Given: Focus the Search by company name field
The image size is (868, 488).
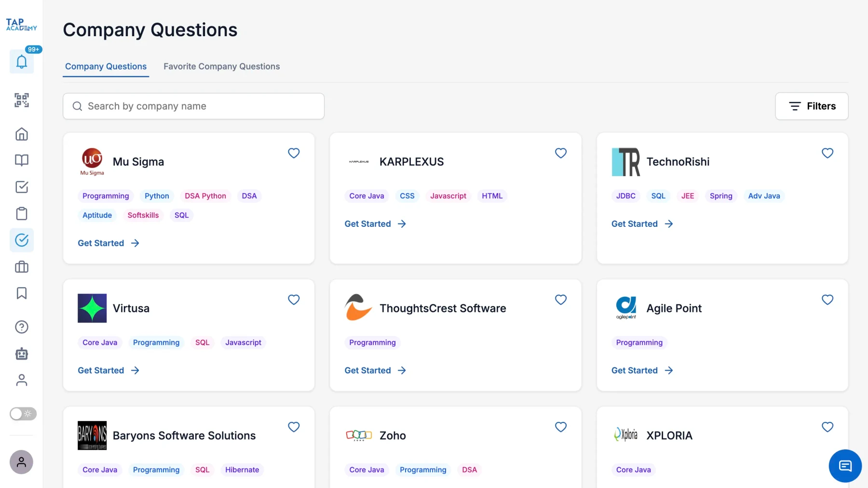Looking at the screenshot, I should pyautogui.click(x=193, y=106).
